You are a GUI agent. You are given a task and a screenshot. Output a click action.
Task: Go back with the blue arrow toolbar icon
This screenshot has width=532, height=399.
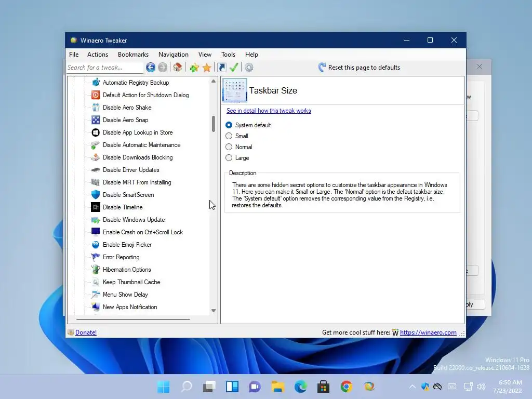(151, 67)
